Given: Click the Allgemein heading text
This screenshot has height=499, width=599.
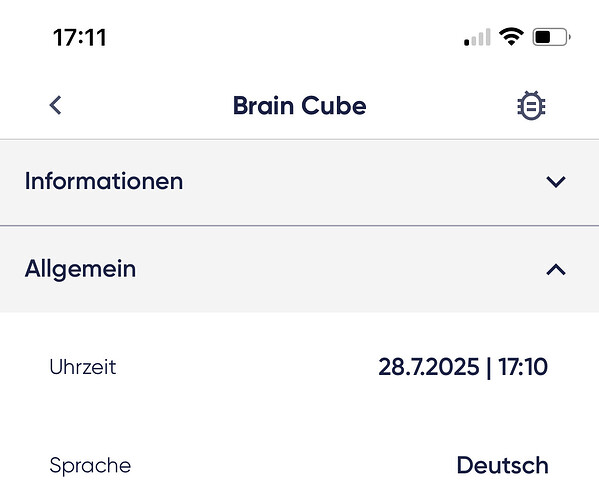Looking at the screenshot, I should (x=80, y=269).
